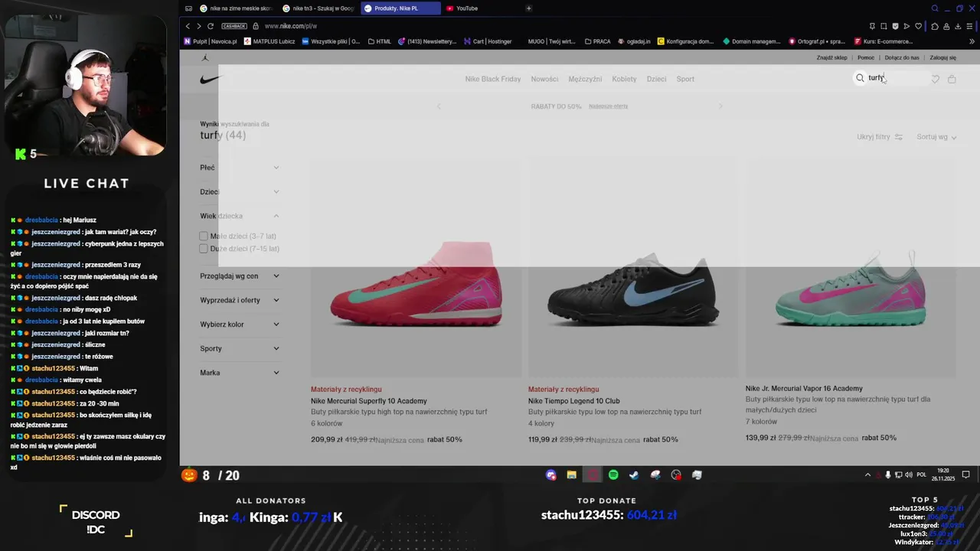Click the volume speaker tray icon
The width and height of the screenshot is (980, 551).
[x=908, y=474]
